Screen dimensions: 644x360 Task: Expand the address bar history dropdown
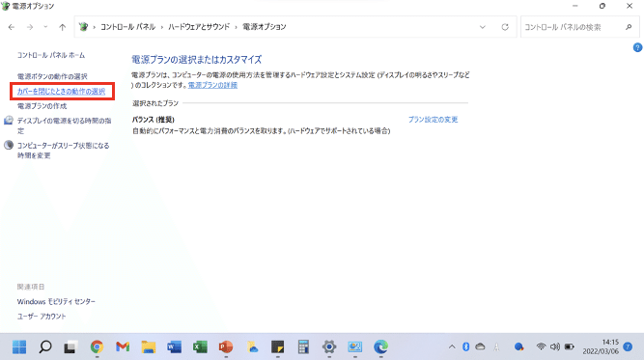tap(483, 27)
